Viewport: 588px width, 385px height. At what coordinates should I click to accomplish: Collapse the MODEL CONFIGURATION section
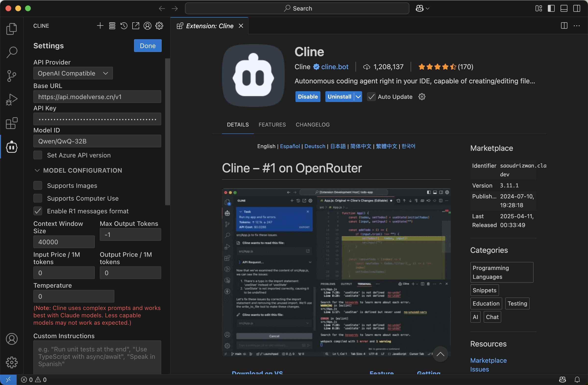tap(78, 170)
